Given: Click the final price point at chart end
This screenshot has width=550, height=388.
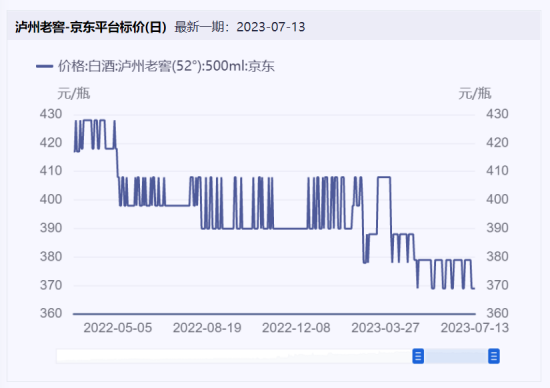Looking at the screenshot, I should coord(475,288).
